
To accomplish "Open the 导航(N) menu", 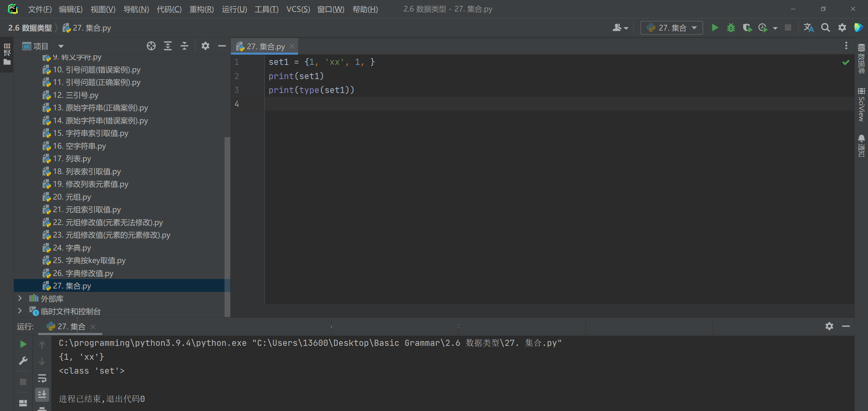I will [136, 9].
